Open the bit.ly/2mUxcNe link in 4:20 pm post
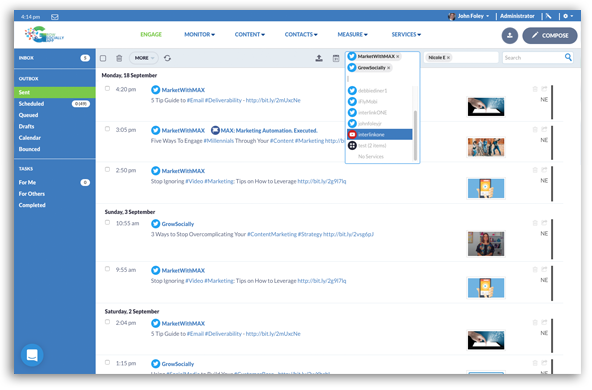592x390 pixels. (x=273, y=100)
